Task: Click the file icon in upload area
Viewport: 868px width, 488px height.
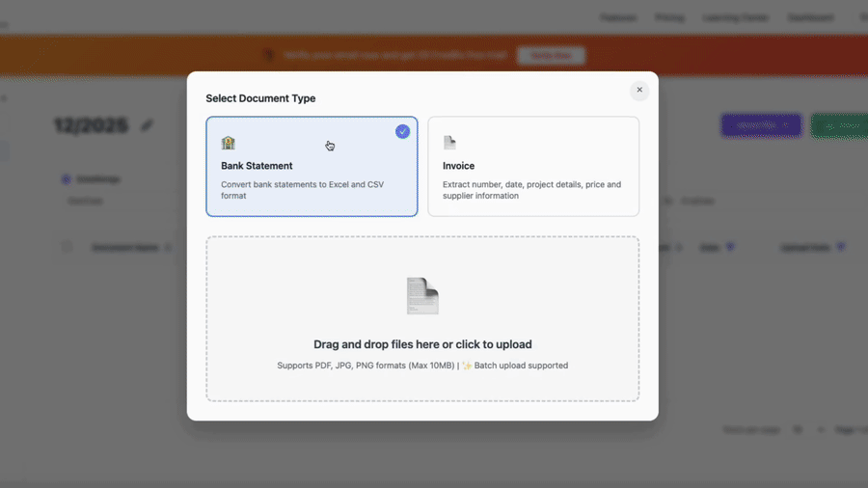Action: pos(422,296)
